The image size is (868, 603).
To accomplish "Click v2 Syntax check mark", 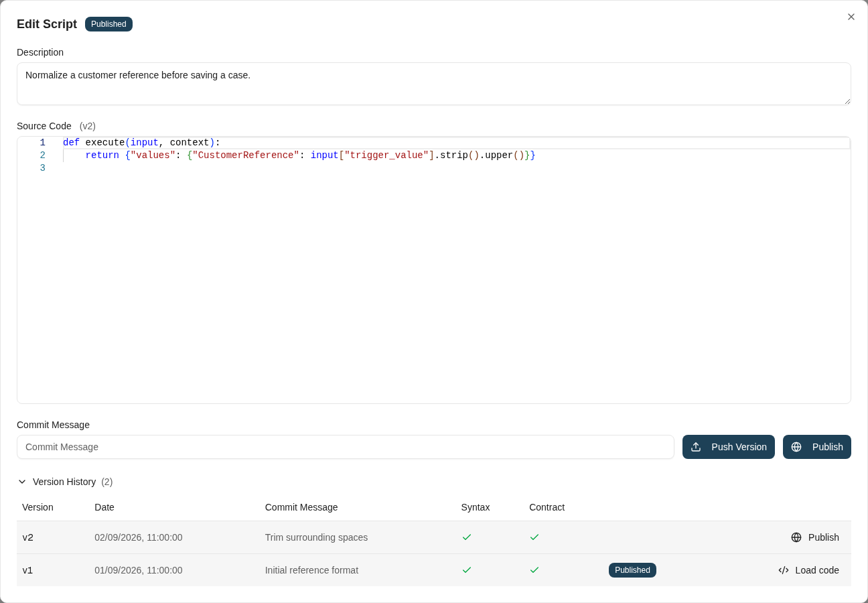I will pos(467,537).
